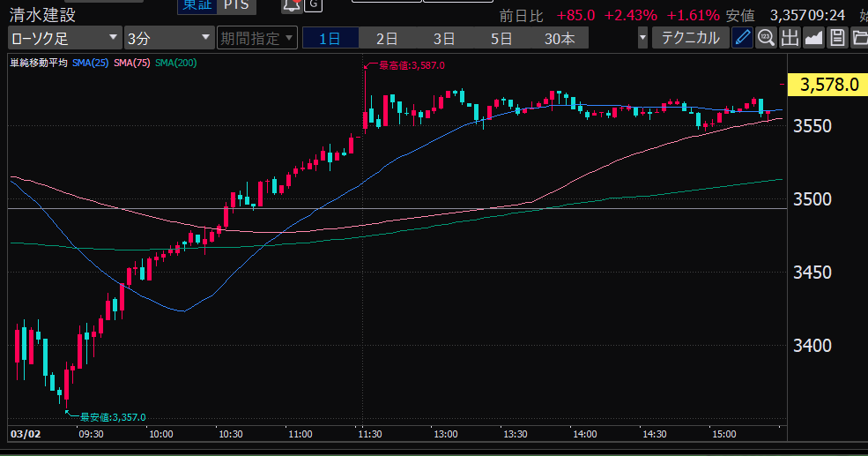Image resolution: width=868 pixels, height=456 pixels.
Task: Click the 30本 button
Action: point(560,39)
